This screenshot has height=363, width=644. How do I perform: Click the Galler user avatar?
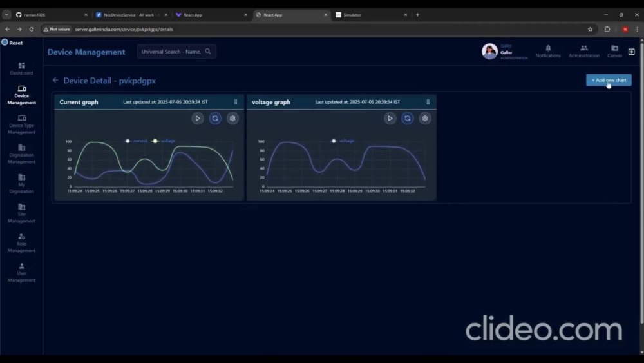tap(489, 52)
